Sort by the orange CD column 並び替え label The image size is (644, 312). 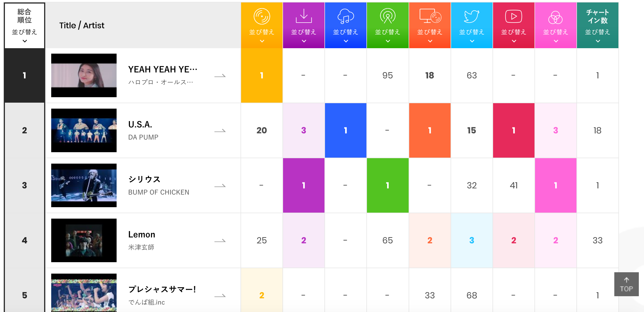tap(262, 32)
